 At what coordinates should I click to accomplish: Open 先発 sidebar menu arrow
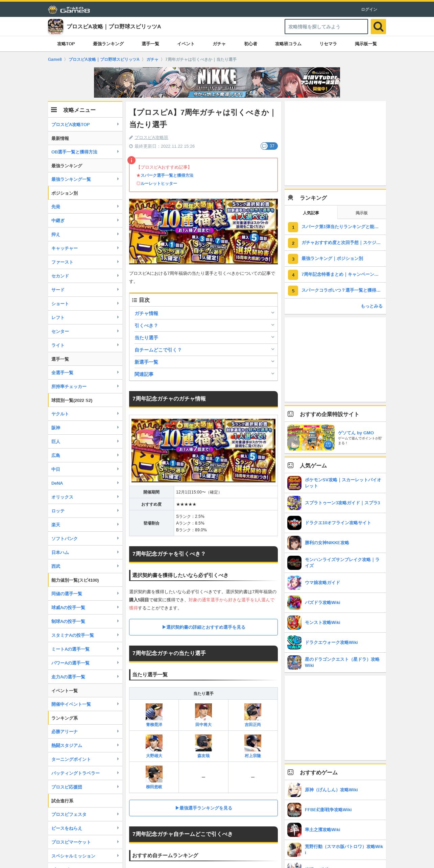118,207
